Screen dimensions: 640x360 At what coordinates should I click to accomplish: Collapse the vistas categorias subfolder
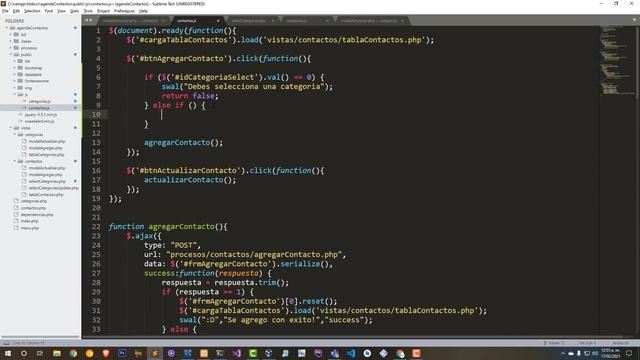click(15, 134)
